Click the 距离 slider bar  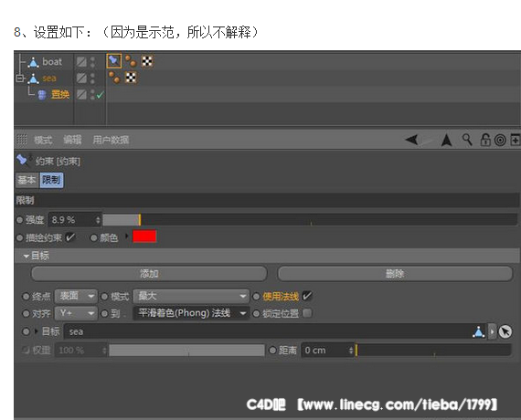433,351
